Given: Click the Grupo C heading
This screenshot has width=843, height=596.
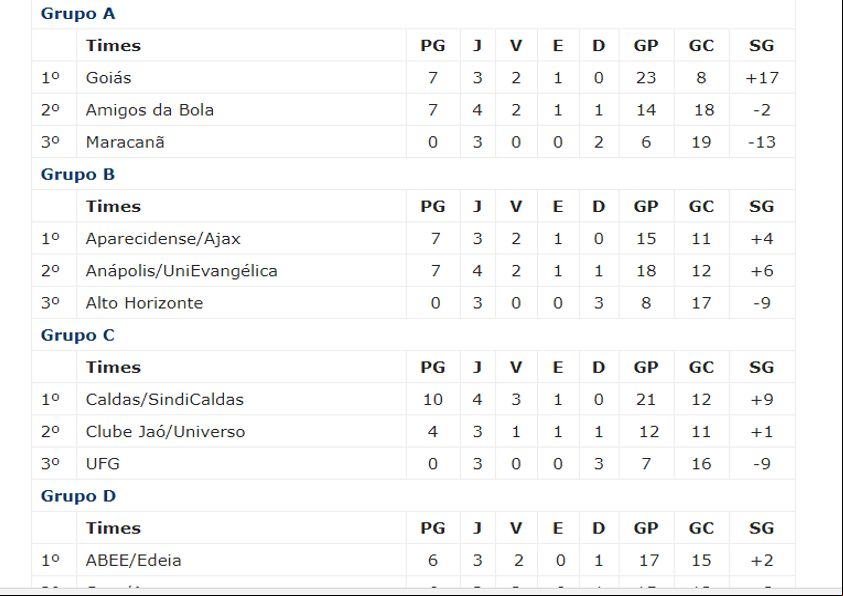Looking at the screenshot, I should 78,335.
